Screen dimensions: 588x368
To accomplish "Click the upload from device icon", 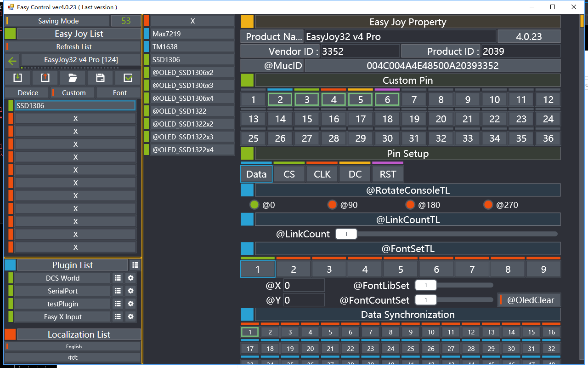I will 45,78.
